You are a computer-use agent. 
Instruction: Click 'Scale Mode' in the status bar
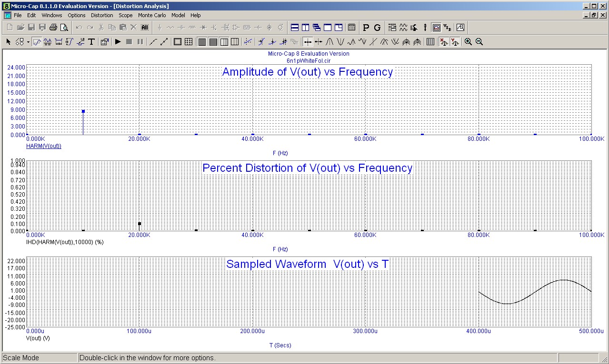pos(22,358)
